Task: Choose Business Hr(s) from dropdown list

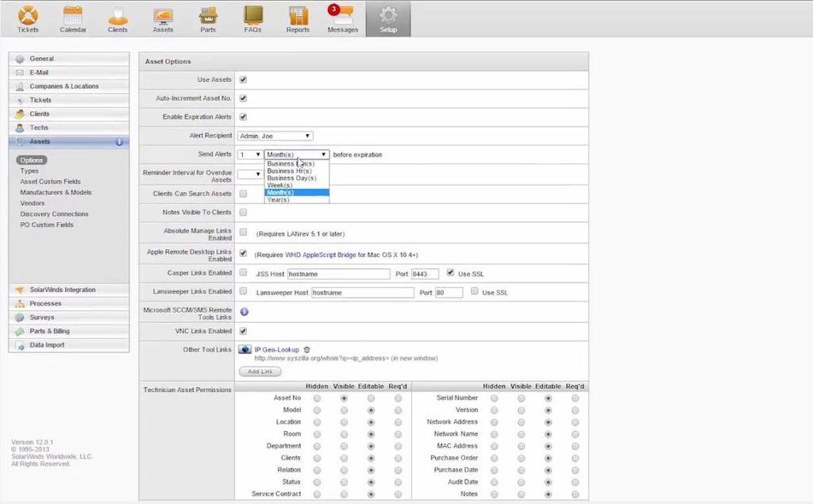Action: (297, 171)
